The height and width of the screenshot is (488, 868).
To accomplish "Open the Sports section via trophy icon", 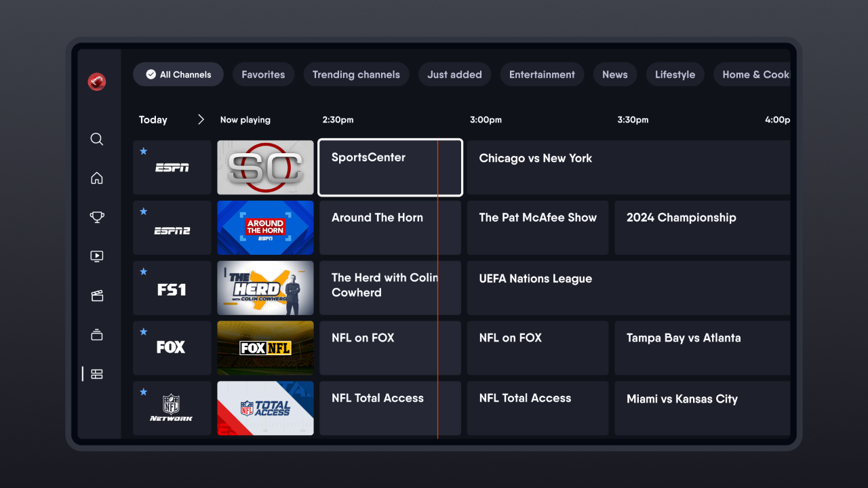I will pyautogui.click(x=96, y=217).
